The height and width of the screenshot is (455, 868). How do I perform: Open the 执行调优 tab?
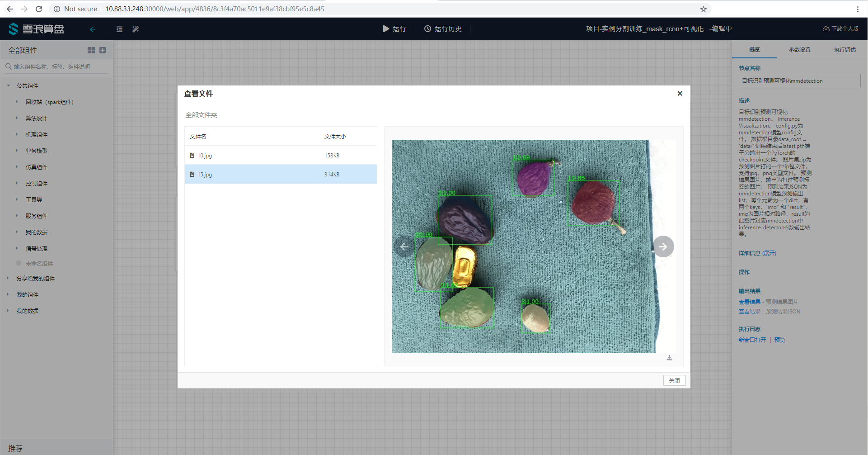coord(844,50)
